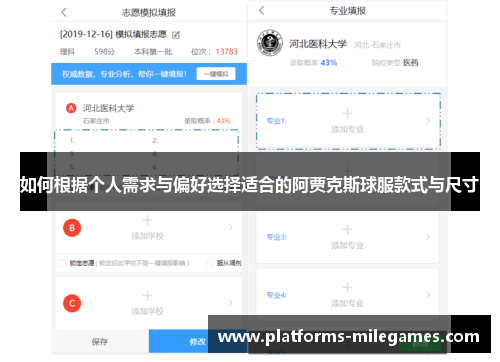Click the 河北医科大学 logo
This screenshot has height=362, width=500.
(x=270, y=43)
